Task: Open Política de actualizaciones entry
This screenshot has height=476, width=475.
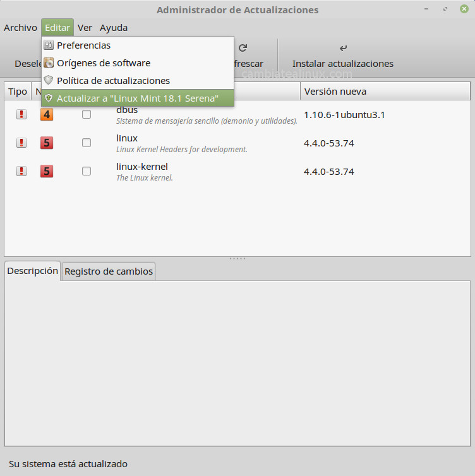Action: 138,80
